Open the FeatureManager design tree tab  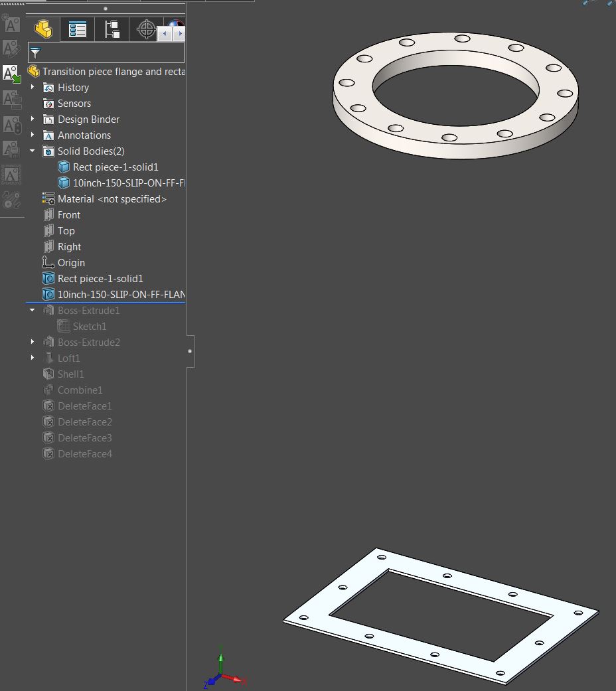(43, 29)
